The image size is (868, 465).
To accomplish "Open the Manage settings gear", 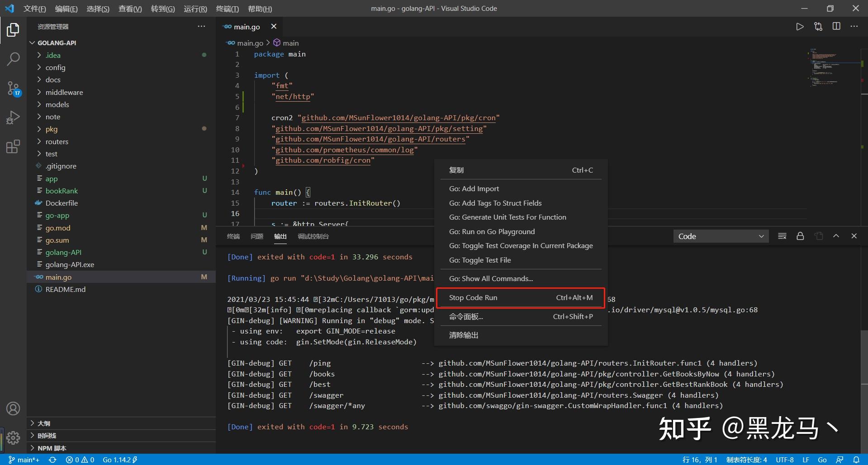I will (x=13, y=438).
